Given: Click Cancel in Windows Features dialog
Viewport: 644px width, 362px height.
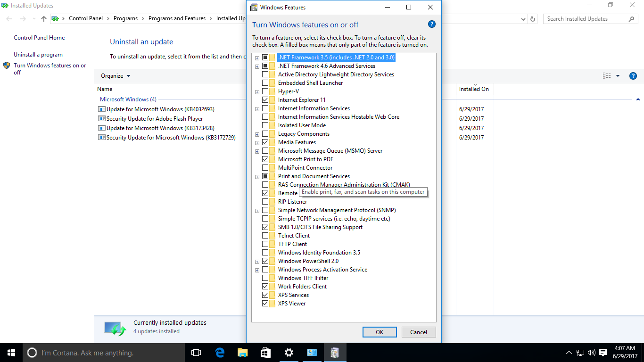Looking at the screenshot, I should [419, 332].
